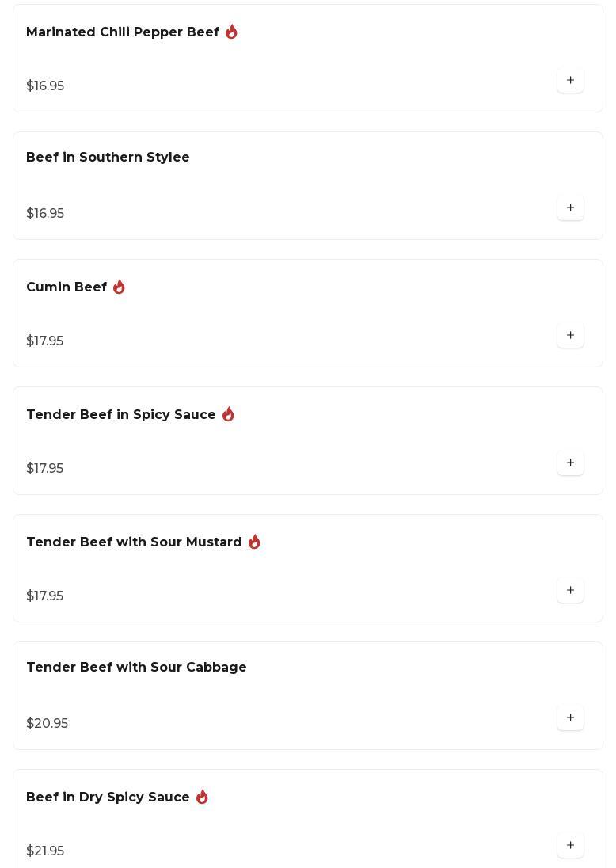Click flame icon next to Marinated Chili Pepper Beef

[231, 32]
